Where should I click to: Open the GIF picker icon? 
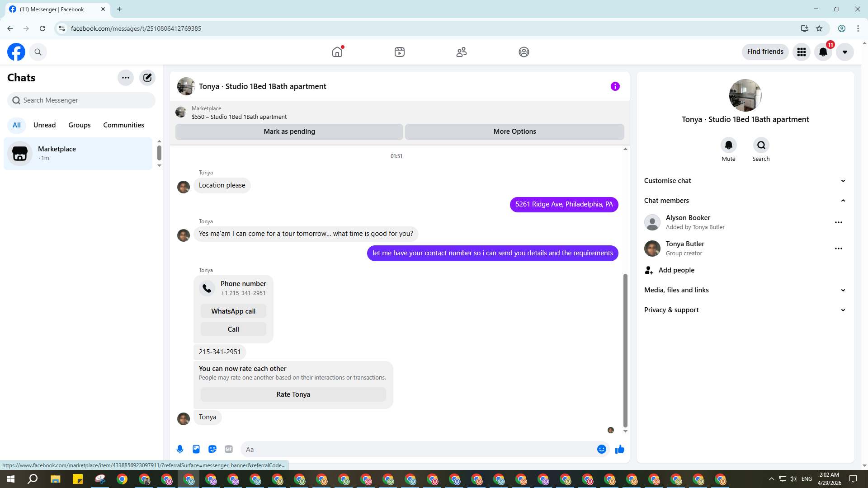coord(229,449)
